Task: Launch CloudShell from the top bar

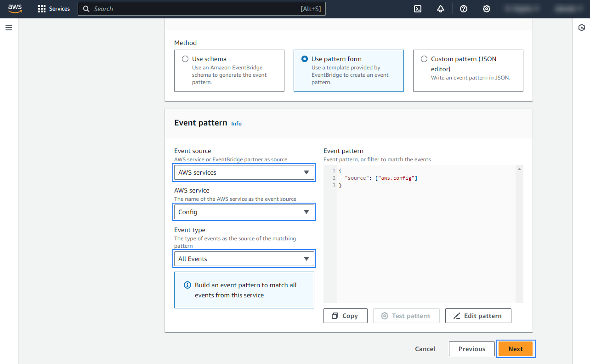Action: pos(418,9)
